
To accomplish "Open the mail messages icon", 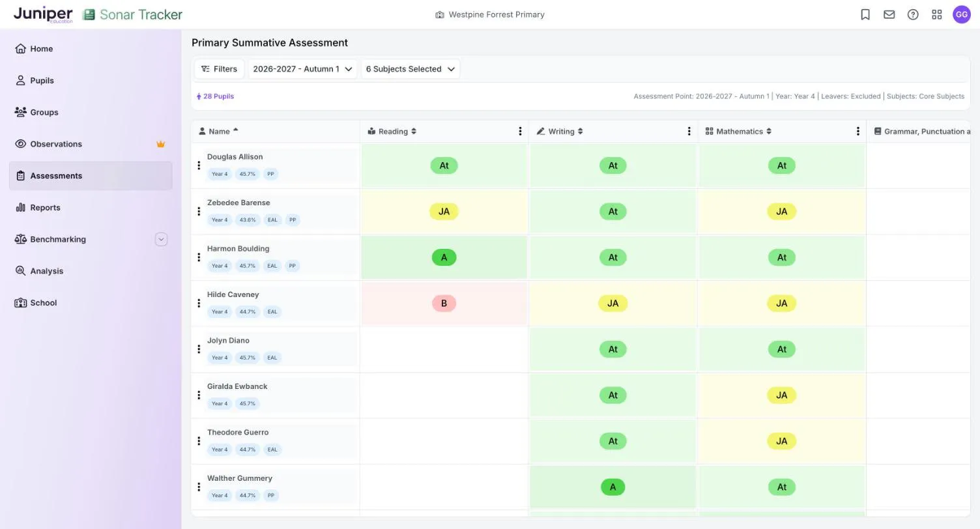I will click(x=889, y=14).
